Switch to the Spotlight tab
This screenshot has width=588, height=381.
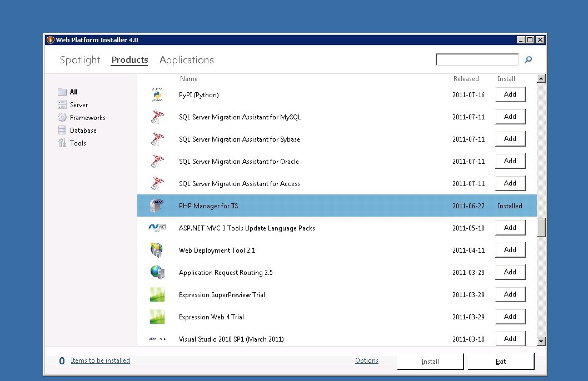click(x=80, y=60)
